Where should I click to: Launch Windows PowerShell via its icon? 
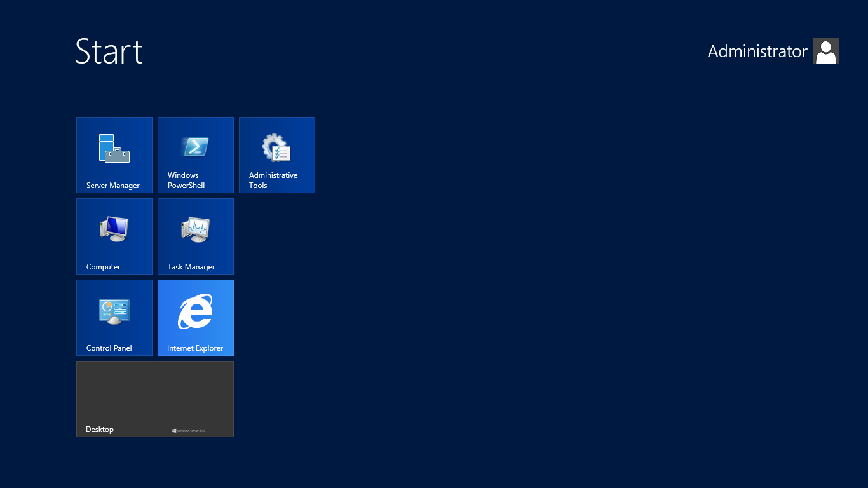[x=196, y=147]
